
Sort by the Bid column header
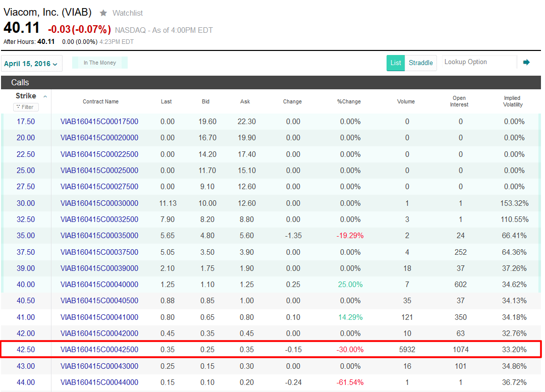click(205, 101)
